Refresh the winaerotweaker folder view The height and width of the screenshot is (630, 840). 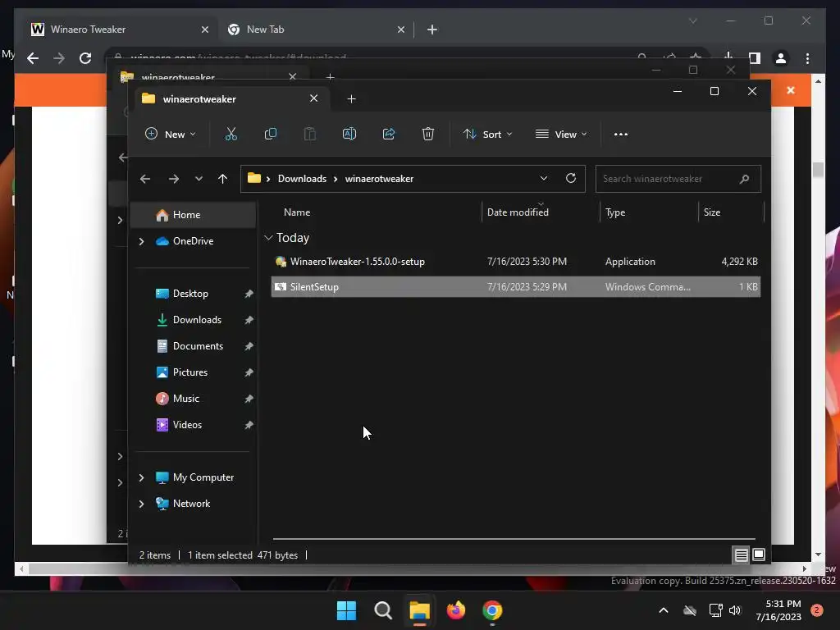tap(571, 178)
